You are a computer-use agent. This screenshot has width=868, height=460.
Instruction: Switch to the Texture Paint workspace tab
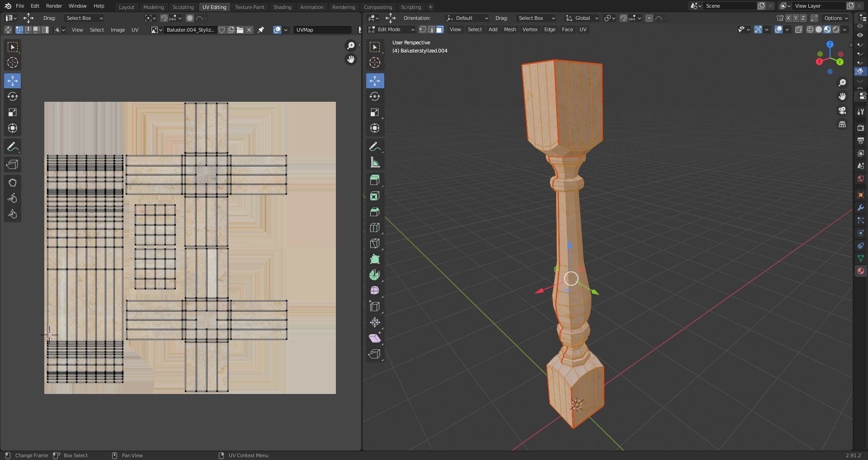point(250,7)
